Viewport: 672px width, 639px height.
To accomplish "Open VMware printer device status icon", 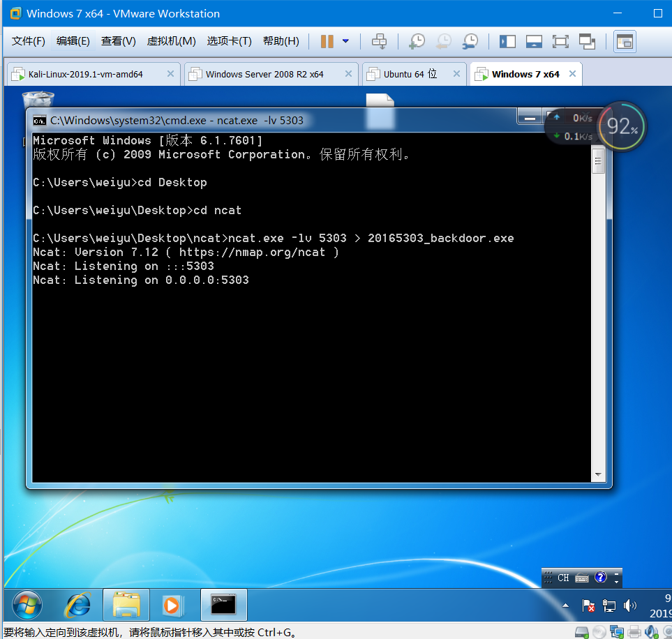I will click(634, 632).
